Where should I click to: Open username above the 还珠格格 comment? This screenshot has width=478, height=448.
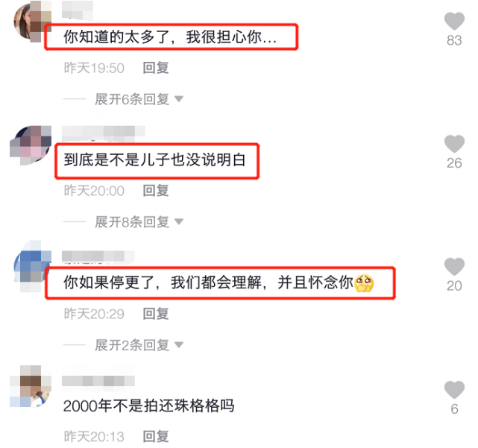98,381
